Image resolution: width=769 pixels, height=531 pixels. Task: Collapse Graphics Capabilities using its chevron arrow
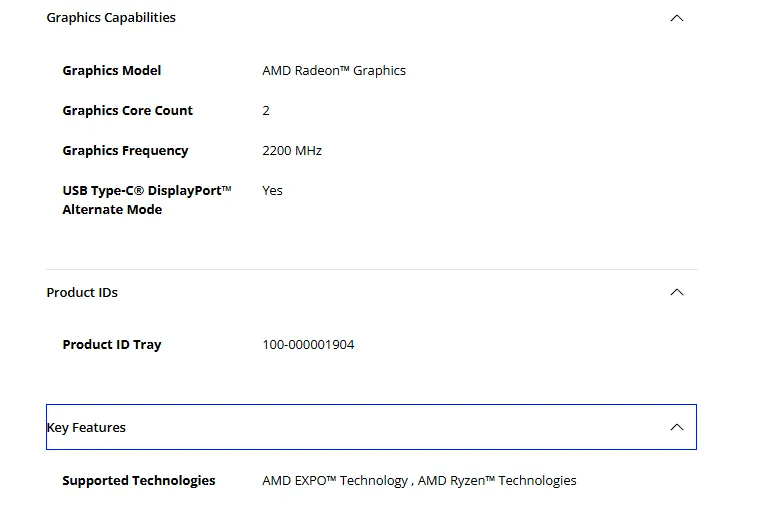[x=677, y=18]
